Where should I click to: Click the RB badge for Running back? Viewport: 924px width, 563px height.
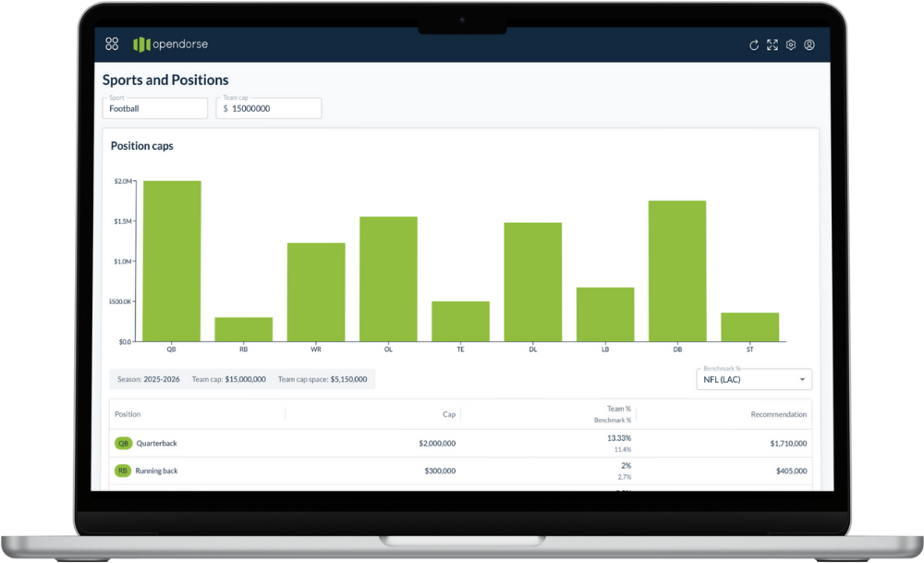123,471
